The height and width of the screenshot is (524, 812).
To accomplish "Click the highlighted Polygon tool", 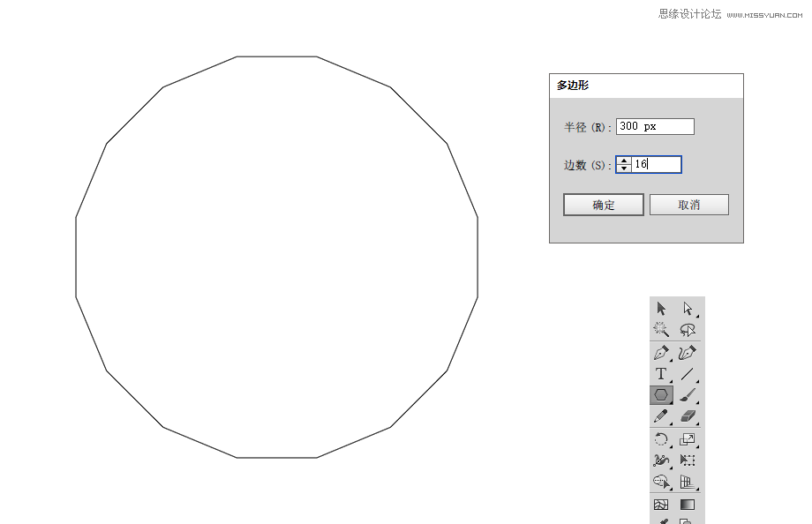I will tap(662, 395).
